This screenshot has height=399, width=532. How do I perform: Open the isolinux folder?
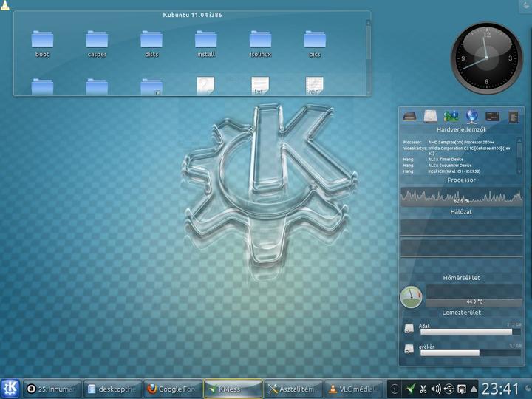coord(260,44)
